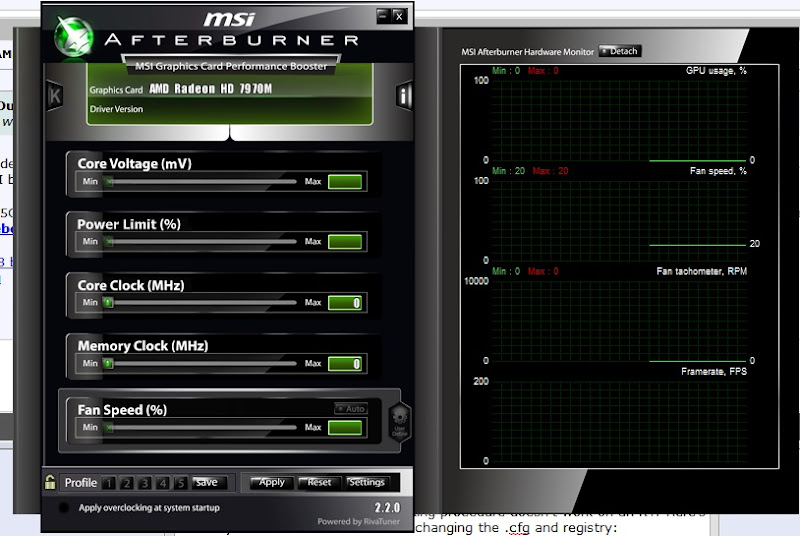Click the Reset button
800x536 pixels.
tap(319, 482)
